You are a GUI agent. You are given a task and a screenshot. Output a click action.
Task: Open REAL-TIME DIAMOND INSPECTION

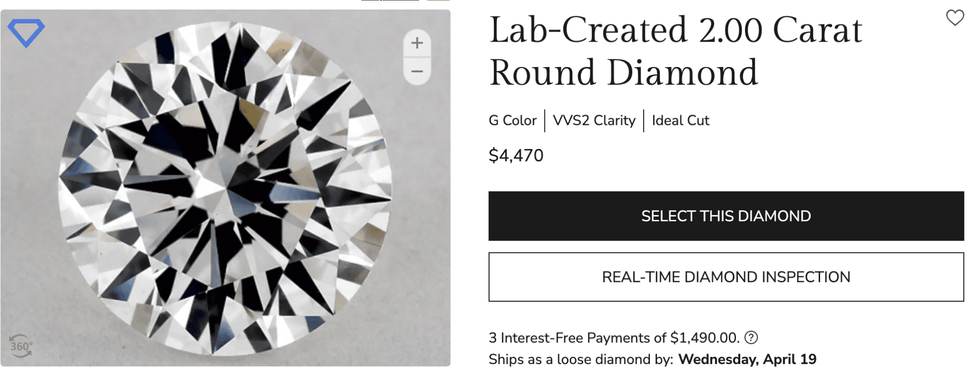coord(726,276)
